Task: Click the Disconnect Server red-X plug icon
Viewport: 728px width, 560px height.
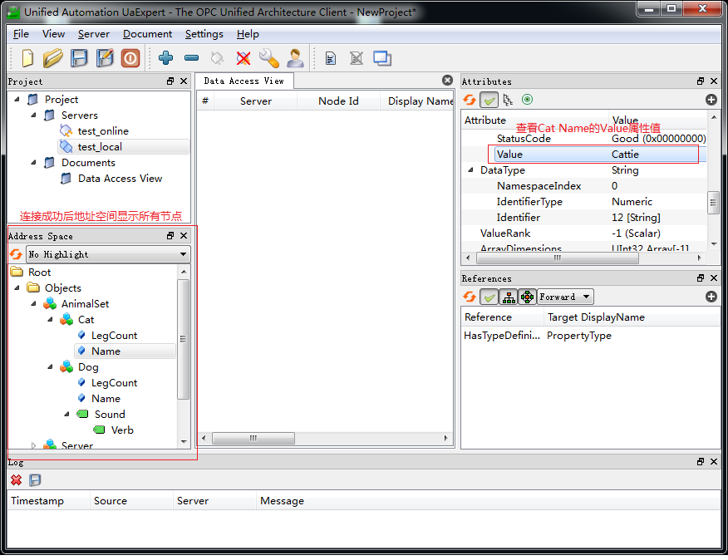Action: [x=243, y=58]
